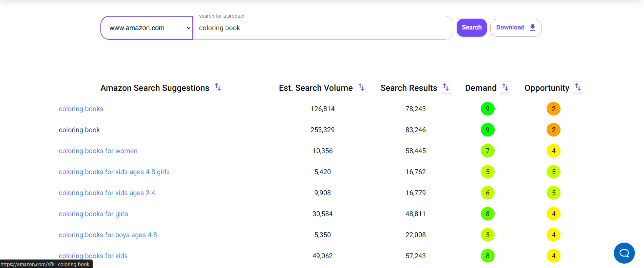This screenshot has height=268, width=644.
Task: Sort the Demand column using its arrows
Action: (505, 88)
